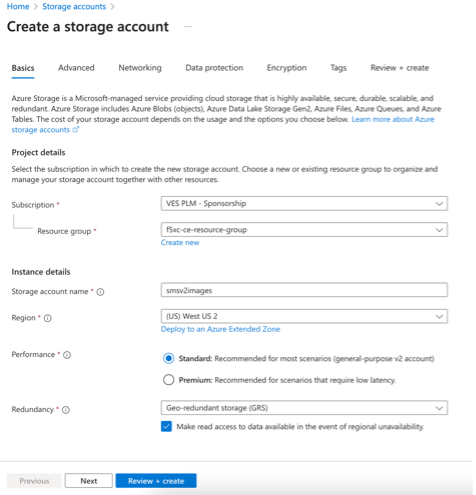Viewport: 476px width, 495px height.
Task: Select the Standard performance radio button
Action: 169,358
